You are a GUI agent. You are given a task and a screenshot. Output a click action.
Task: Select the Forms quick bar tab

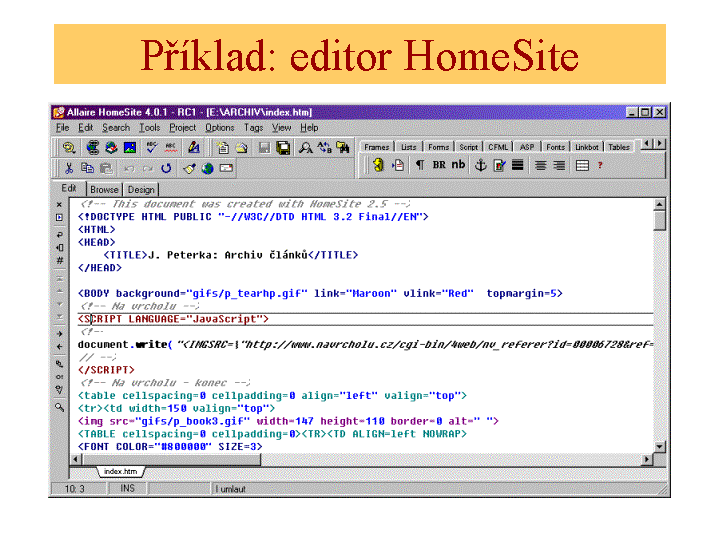click(x=439, y=147)
